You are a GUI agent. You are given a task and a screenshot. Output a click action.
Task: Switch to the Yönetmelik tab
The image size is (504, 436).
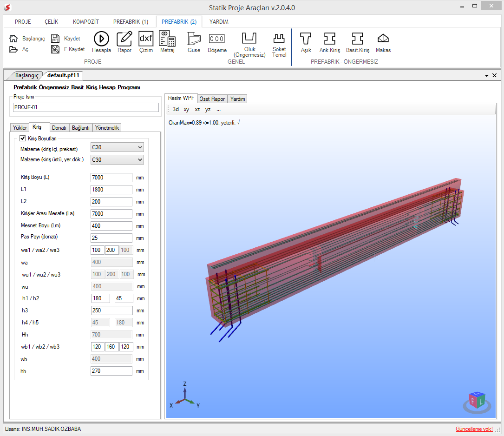[x=107, y=128]
